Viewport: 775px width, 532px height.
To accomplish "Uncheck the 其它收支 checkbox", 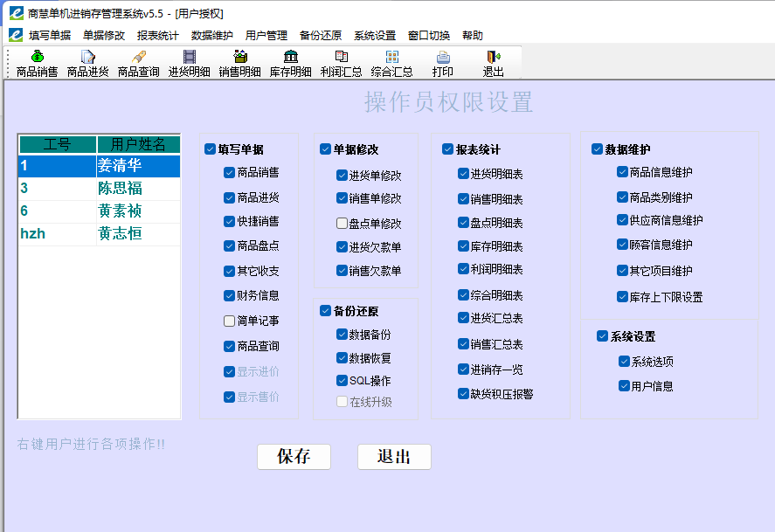I will point(229,271).
